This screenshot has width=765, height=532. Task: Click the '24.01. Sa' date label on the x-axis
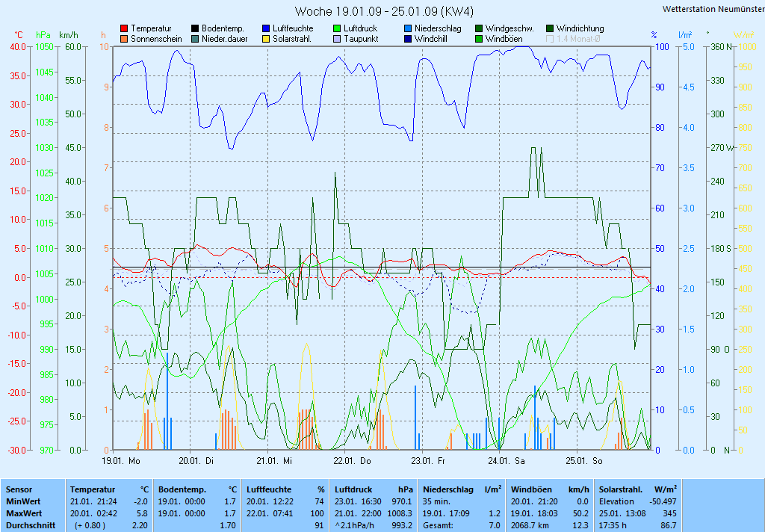point(507,461)
